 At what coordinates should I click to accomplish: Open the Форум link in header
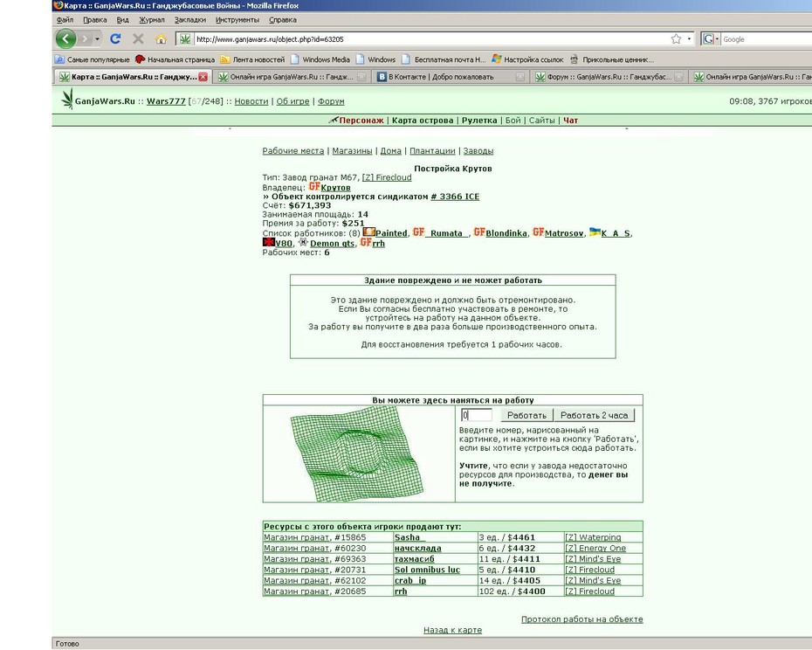click(331, 101)
